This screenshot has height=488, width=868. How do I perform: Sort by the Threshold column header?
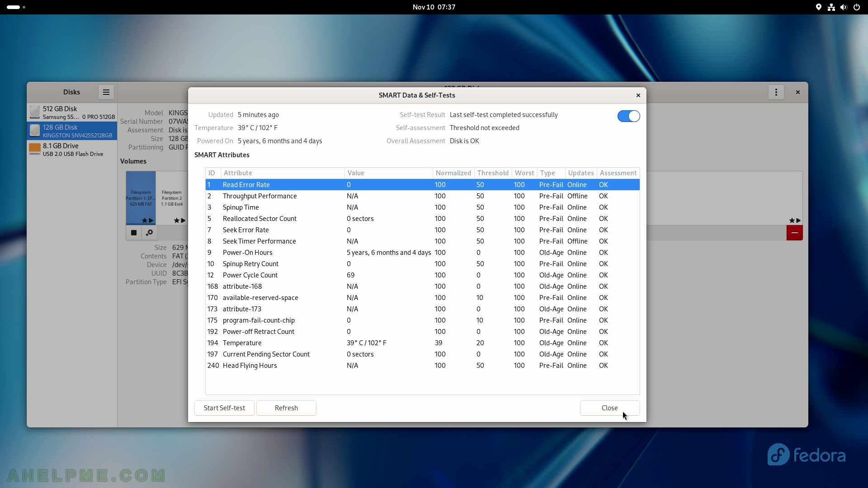click(x=493, y=173)
